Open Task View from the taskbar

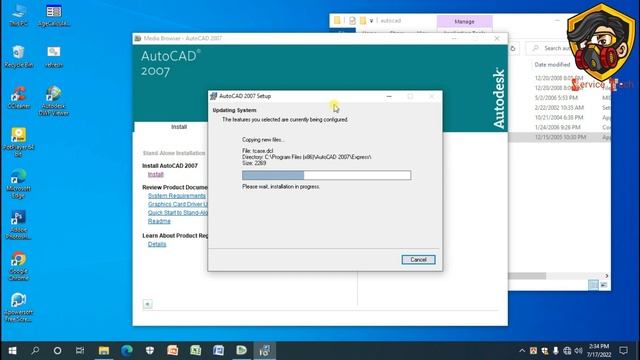pos(80,351)
